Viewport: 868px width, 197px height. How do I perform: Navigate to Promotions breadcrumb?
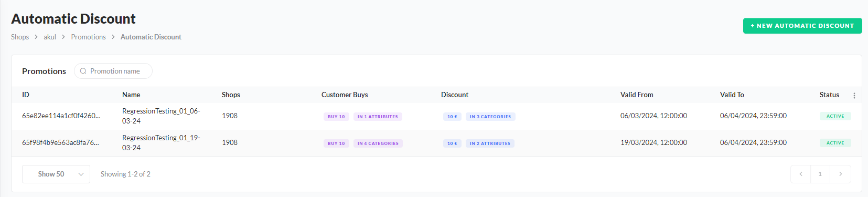pos(88,37)
